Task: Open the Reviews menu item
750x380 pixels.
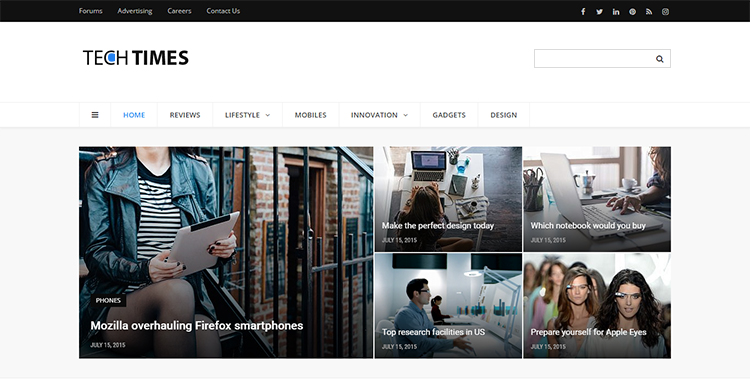Action: click(185, 115)
